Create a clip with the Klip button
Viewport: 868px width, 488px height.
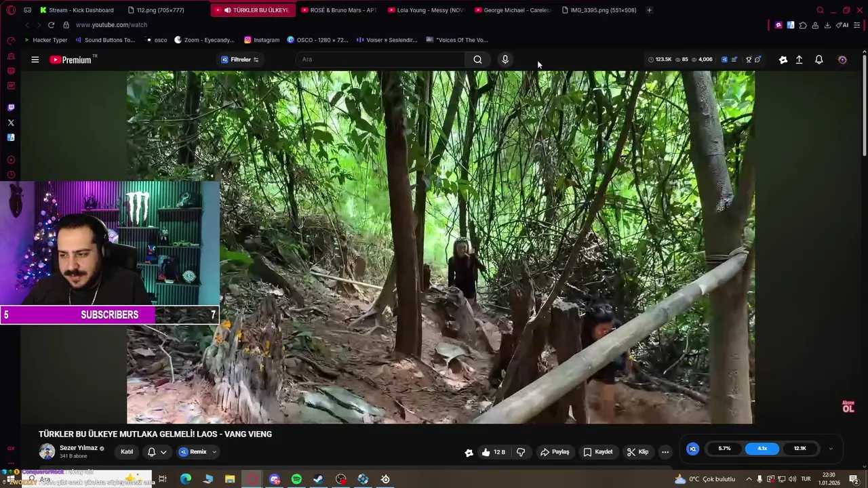point(637,452)
